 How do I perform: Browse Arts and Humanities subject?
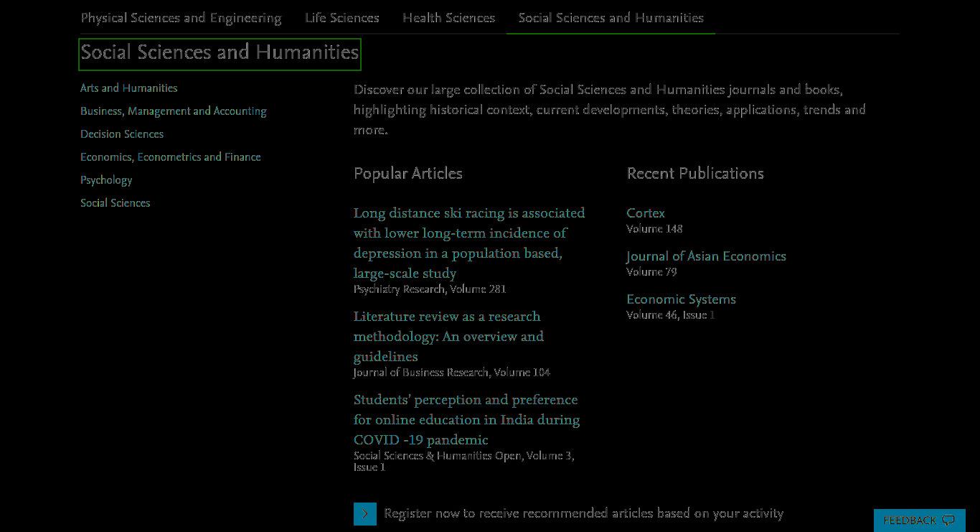tap(129, 88)
